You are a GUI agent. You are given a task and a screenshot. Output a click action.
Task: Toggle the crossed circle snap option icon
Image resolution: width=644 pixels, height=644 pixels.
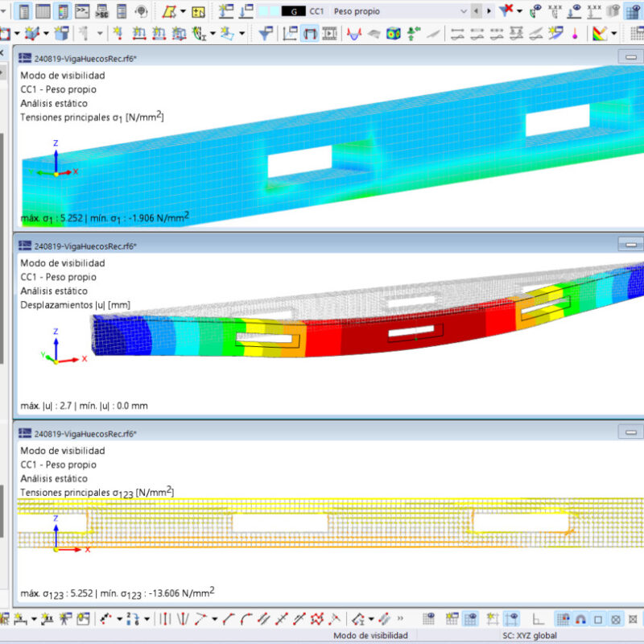tap(615, 619)
